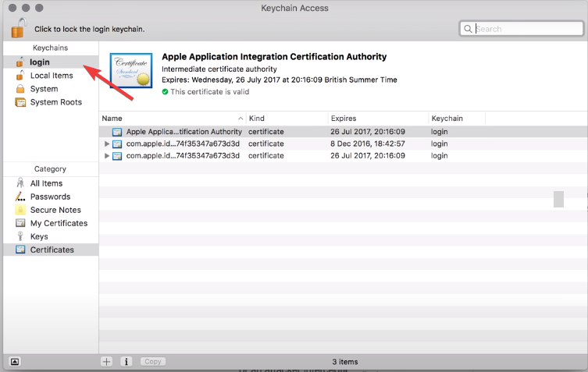588x372 pixels.
Task: Click the Kind column header
Action: (285, 119)
